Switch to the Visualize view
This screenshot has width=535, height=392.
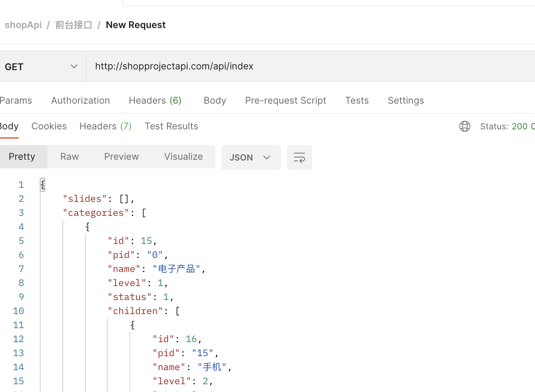(183, 157)
